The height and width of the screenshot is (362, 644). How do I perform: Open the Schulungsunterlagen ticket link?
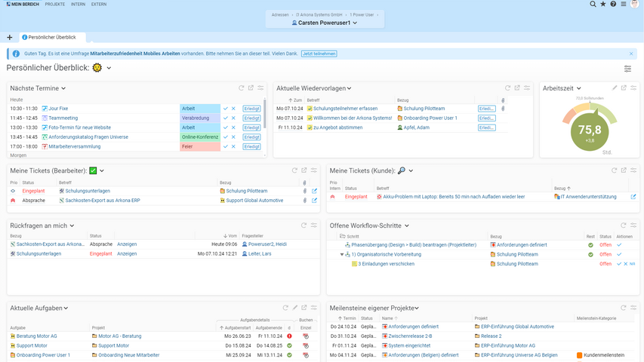point(87,192)
